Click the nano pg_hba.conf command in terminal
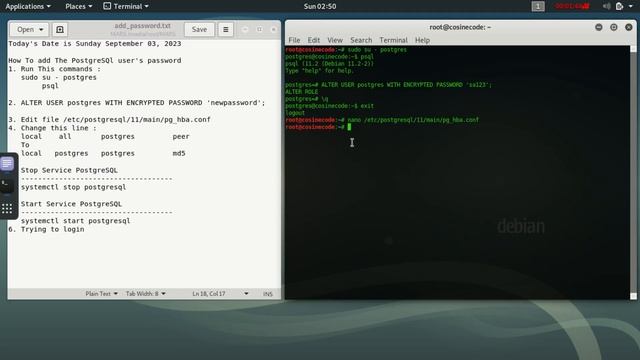640x360 pixels. pyautogui.click(x=413, y=120)
